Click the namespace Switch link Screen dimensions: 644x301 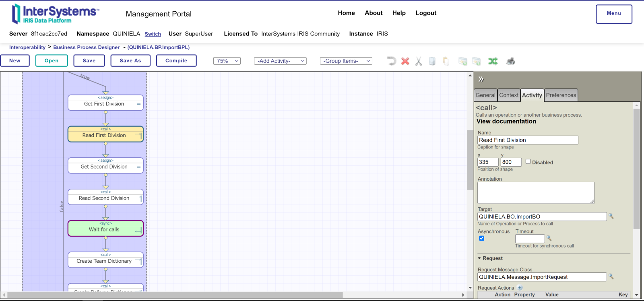[x=153, y=34]
